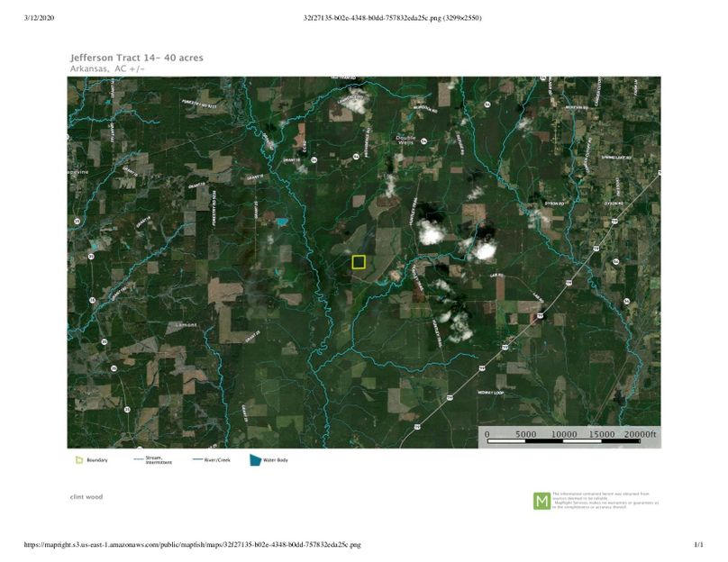Click the Water Body legend symbol
Screen dimensions: 728x562
click(256, 460)
